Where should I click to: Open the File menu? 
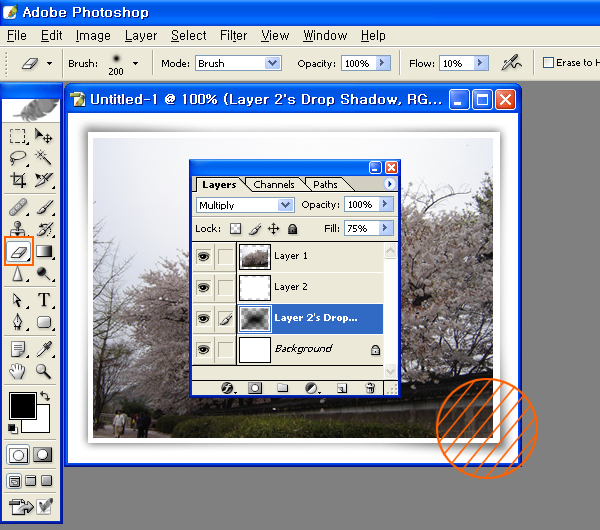tap(17, 36)
